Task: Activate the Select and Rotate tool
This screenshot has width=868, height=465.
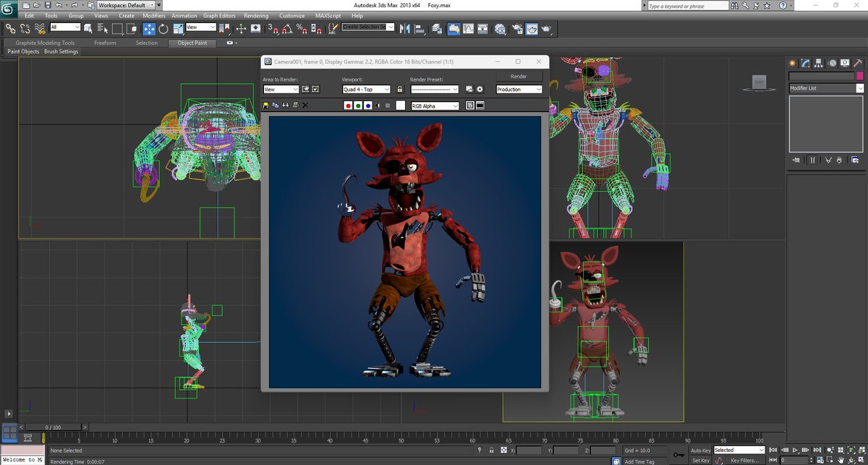Action: tap(163, 28)
